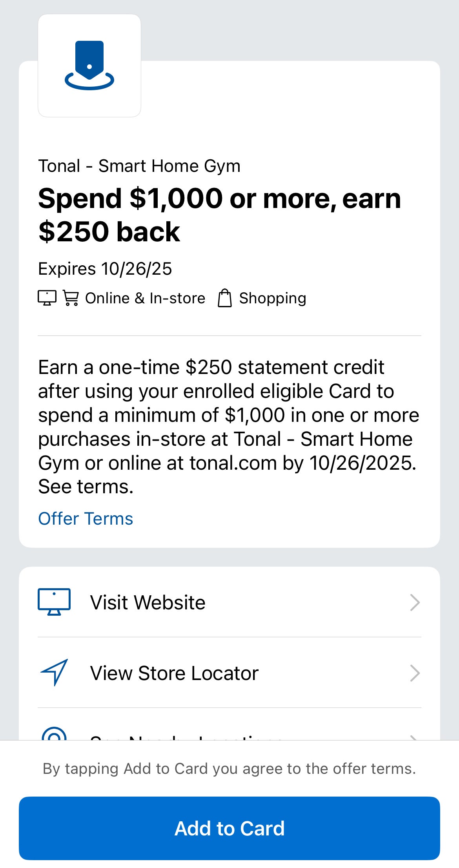Tap the offer tag logo thumbnail
Viewport: 459px width, 868px height.
tap(89, 66)
